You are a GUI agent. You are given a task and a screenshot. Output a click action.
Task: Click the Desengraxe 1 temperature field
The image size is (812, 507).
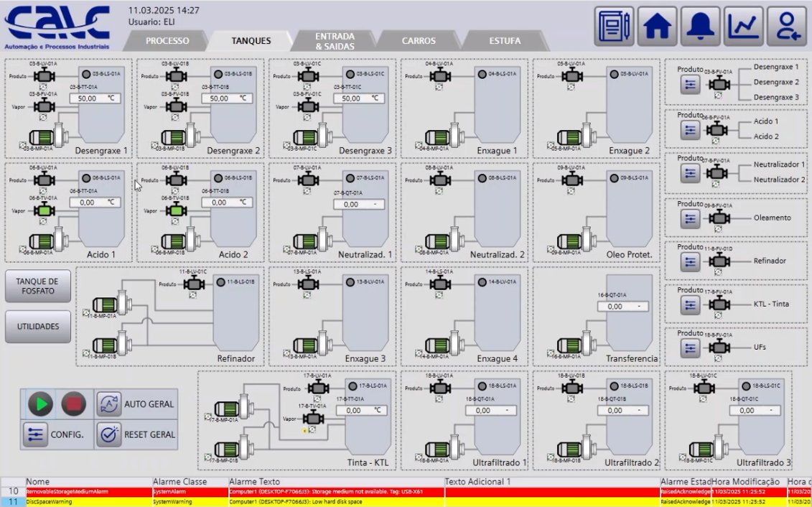point(95,98)
